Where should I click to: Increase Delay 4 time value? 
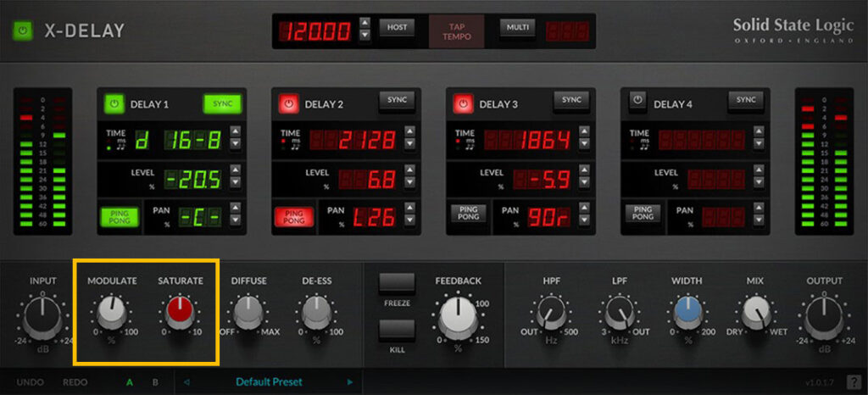759,131
